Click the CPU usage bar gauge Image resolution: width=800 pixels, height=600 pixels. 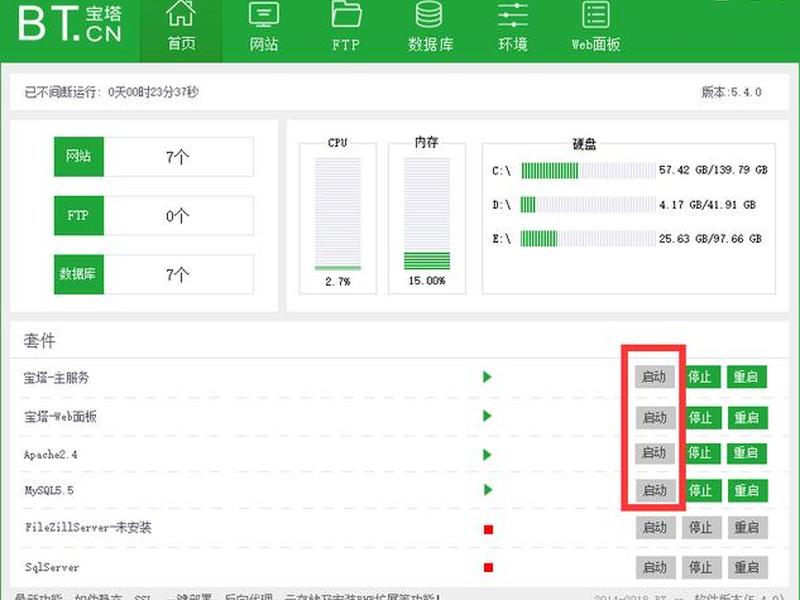(x=338, y=214)
